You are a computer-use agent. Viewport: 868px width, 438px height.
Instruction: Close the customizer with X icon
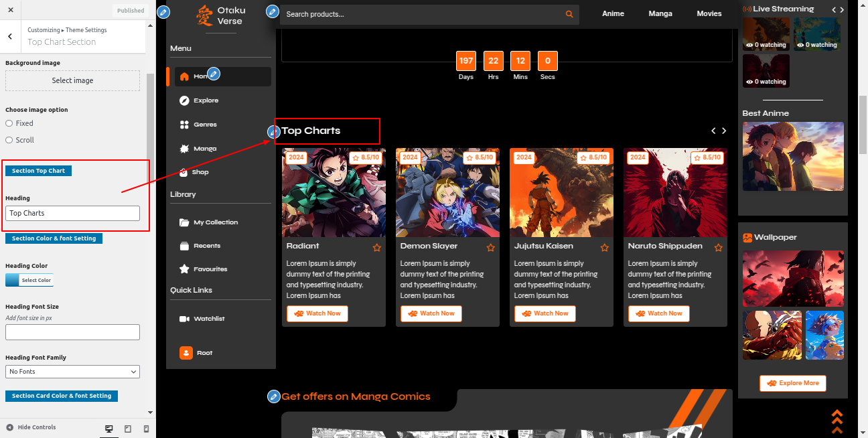(x=10, y=10)
